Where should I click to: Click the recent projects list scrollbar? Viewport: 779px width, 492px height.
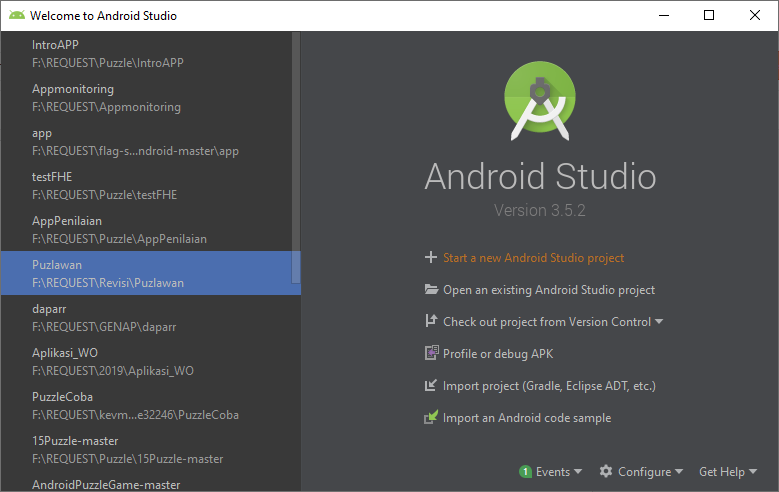[296, 157]
